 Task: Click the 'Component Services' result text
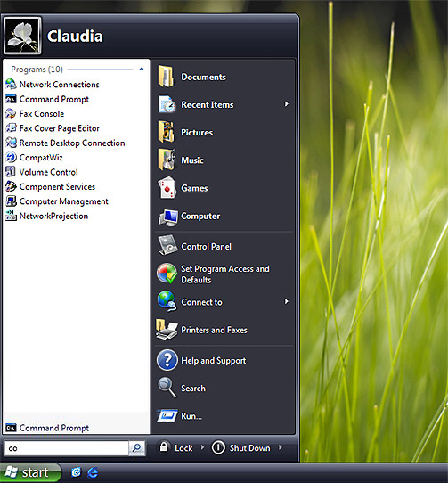pyautogui.click(x=57, y=186)
